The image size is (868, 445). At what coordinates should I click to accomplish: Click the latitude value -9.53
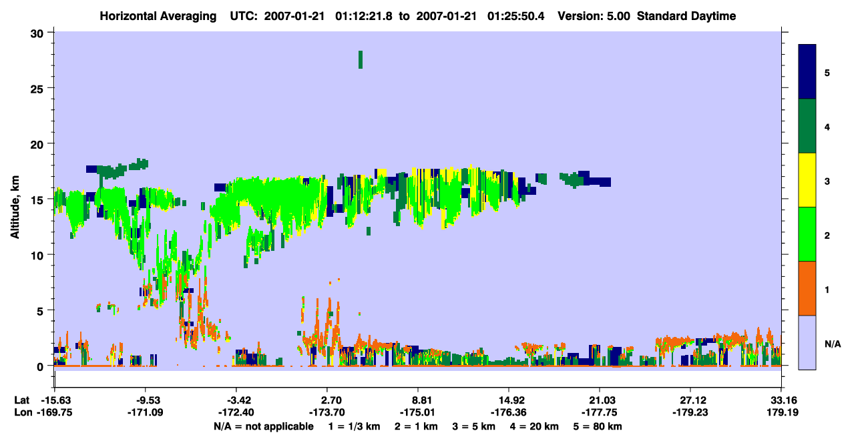147,400
